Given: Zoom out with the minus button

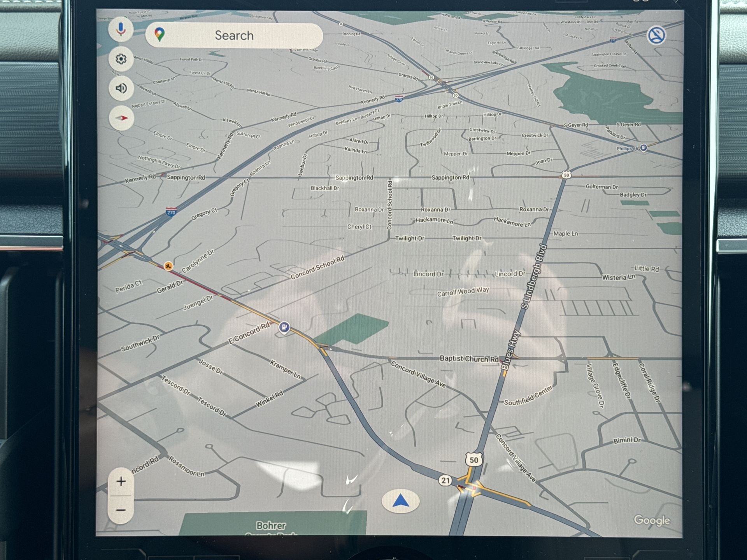Looking at the screenshot, I should click(x=121, y=510).
